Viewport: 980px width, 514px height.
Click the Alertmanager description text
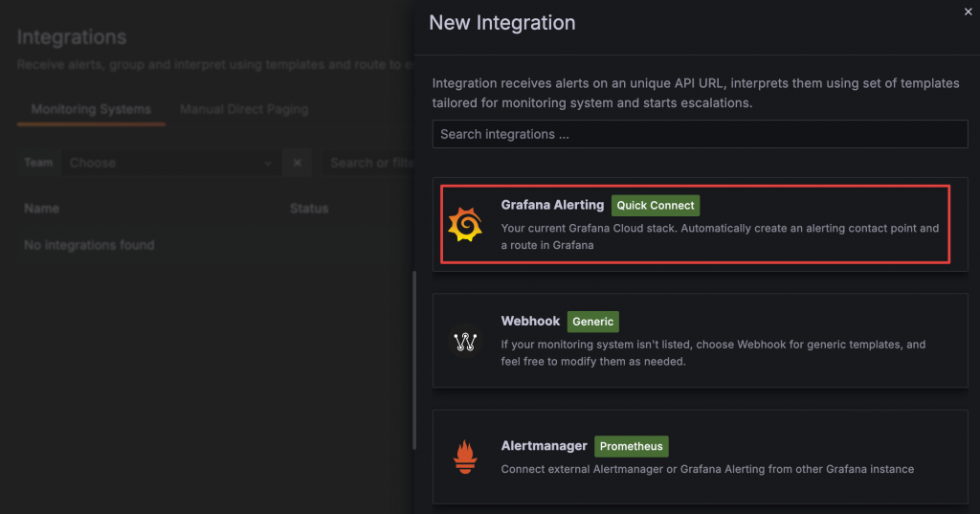click(x=707, y=469)
